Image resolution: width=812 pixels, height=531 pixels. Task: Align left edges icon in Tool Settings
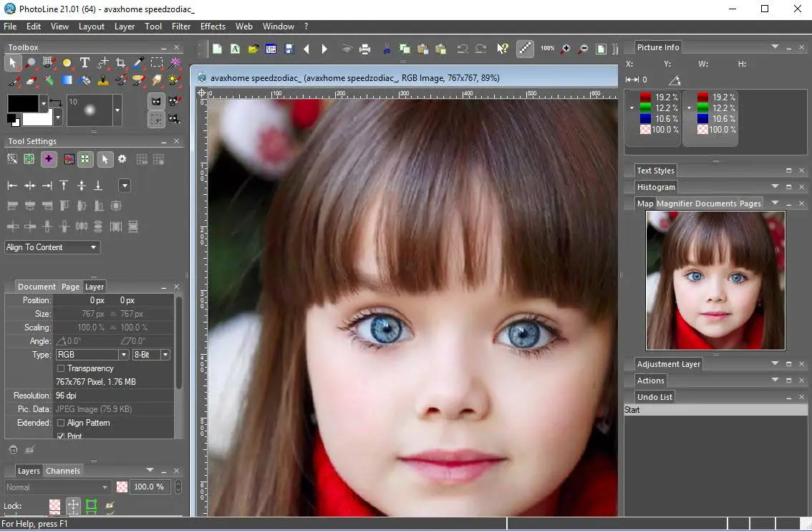[x=12, y=186]
